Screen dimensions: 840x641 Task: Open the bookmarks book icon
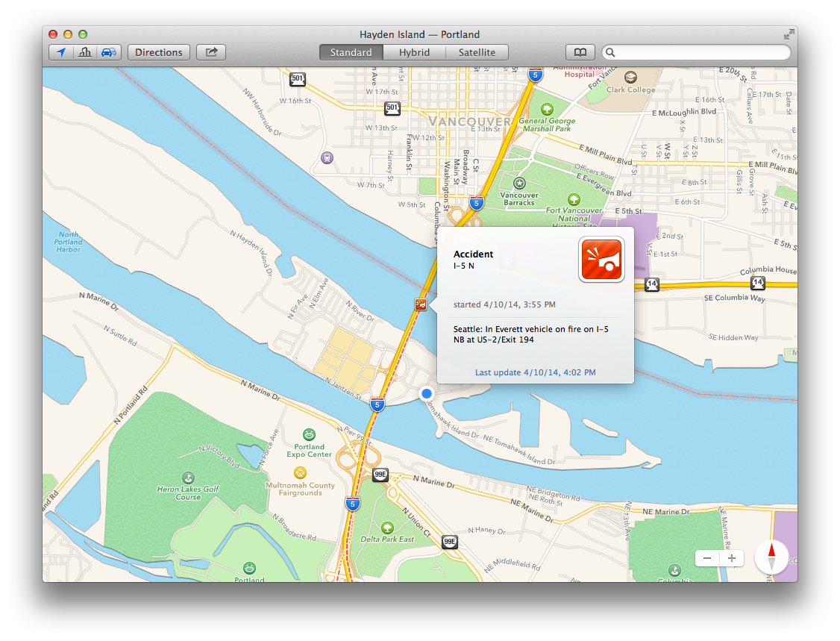tap(580, 52)
